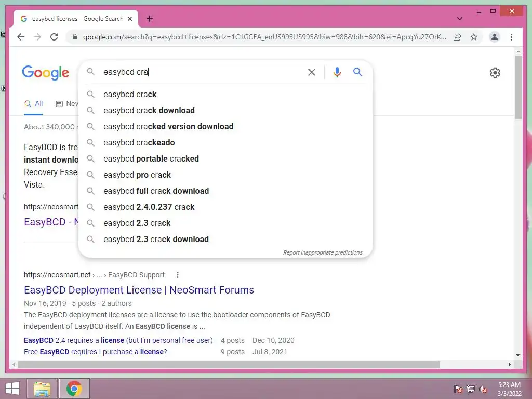Viewport: 532px width, 399px height.
Task: Select suggestion "easybcd crack"
Action: [225, 95]
